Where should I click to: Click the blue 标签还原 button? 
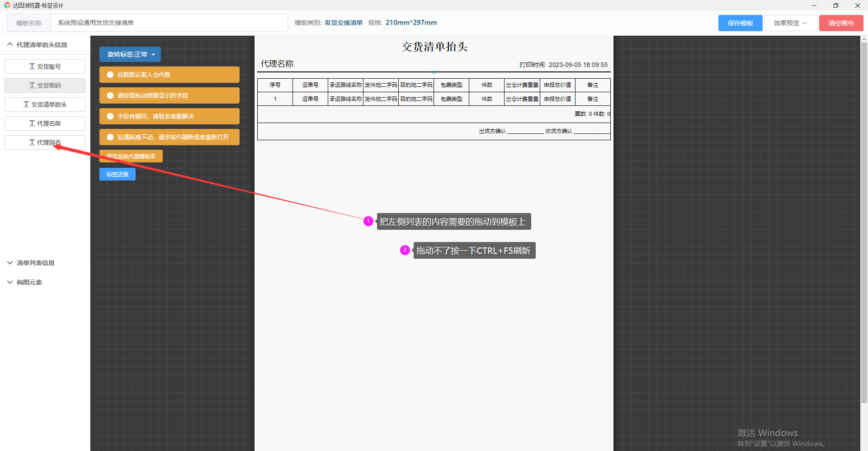coord(118,174)
